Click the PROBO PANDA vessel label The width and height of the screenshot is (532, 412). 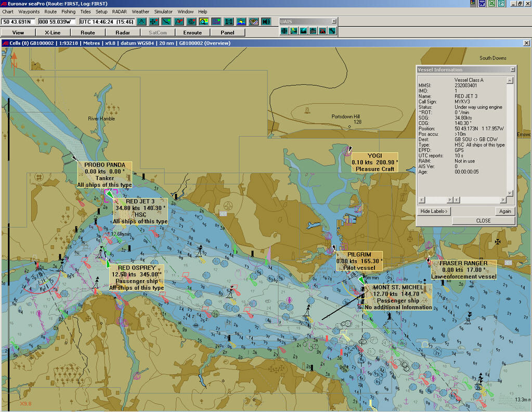(105, 175)
